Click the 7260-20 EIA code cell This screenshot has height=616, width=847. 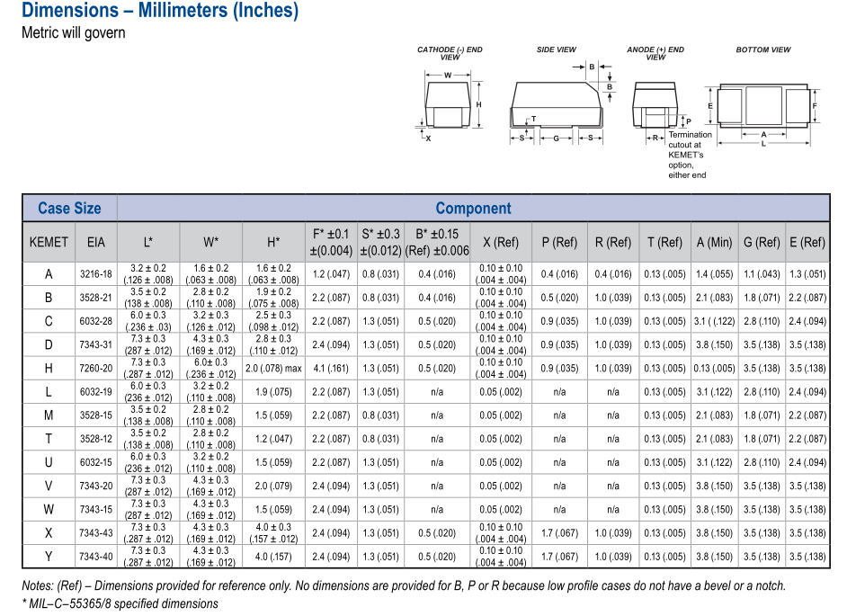tap(95, 368)
